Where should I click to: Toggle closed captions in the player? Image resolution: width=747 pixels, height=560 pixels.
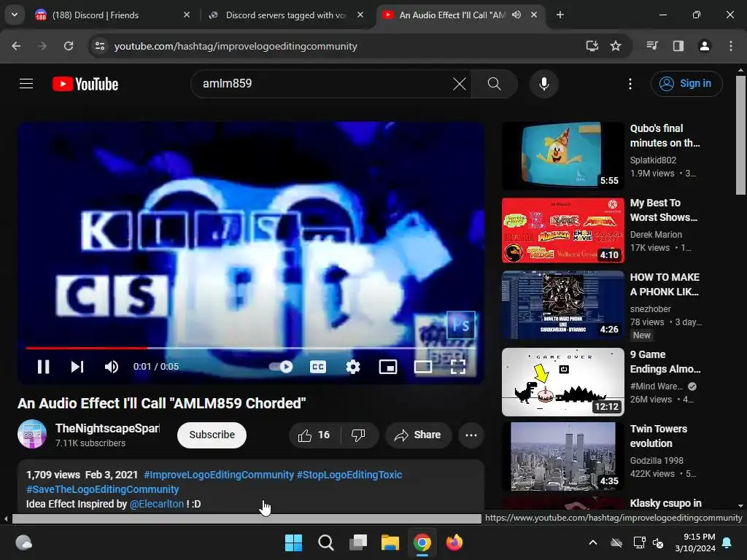pyautogui.click(x=318, y=367)
